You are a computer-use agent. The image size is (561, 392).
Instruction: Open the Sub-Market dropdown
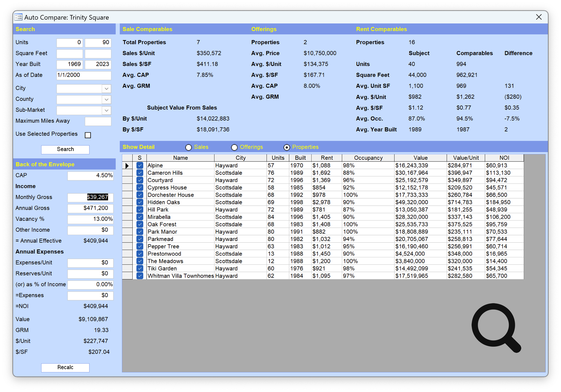click(x=106, y=110)
